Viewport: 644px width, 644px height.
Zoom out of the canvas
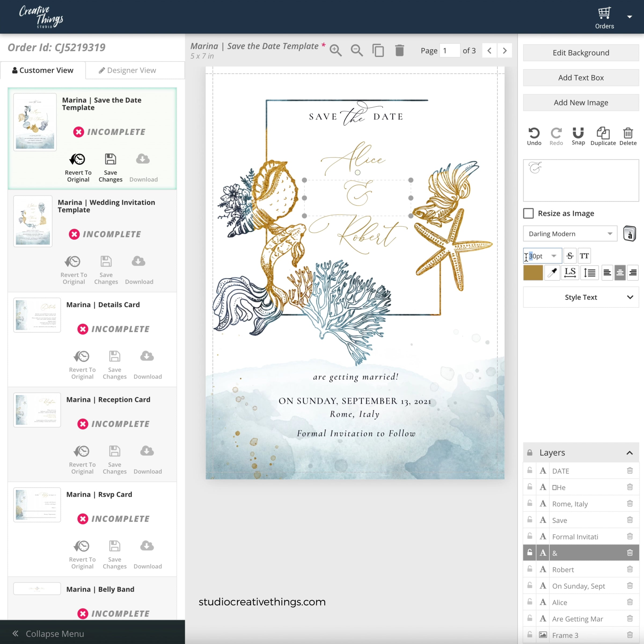point(357,50)
